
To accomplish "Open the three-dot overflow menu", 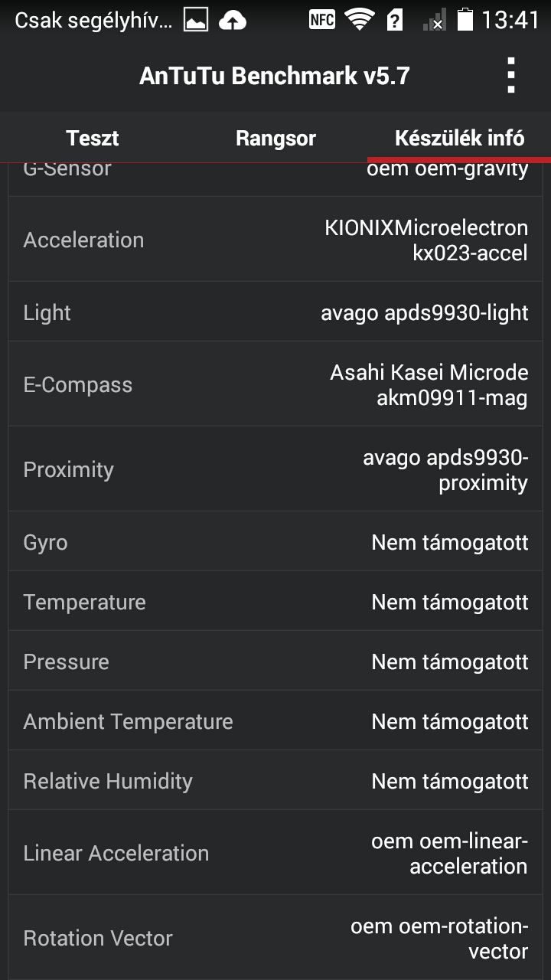I will tap(511, 76).
